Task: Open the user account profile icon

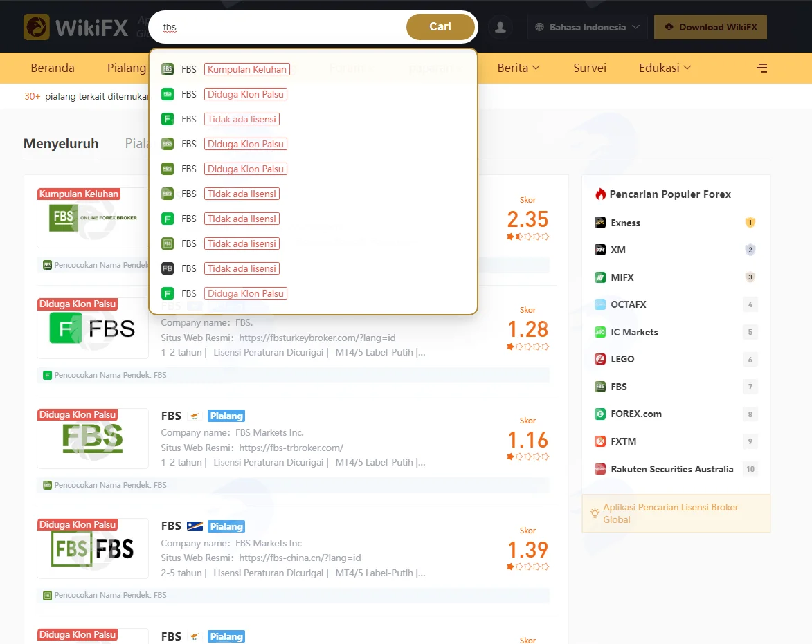Action: pyautogui.click(x=500, y=27)
